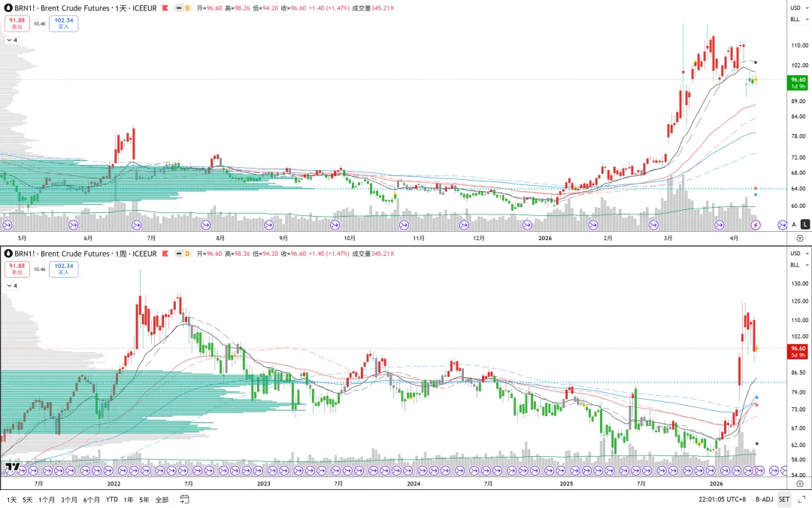Click the green 96.60 price label on daily axis
The image size is (812, 508).
798,83
